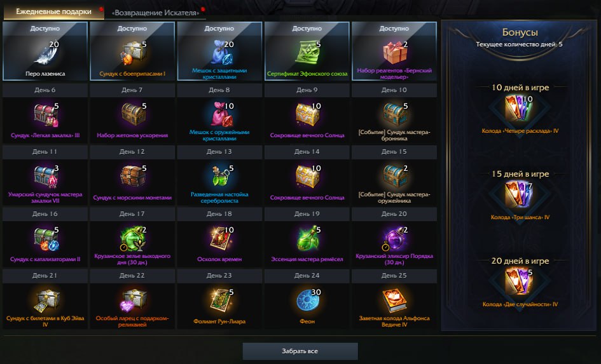The image size is (601, 364).
Task: Click the Эссенция мастера ремёсел green potion
Action: click(307, 238)
